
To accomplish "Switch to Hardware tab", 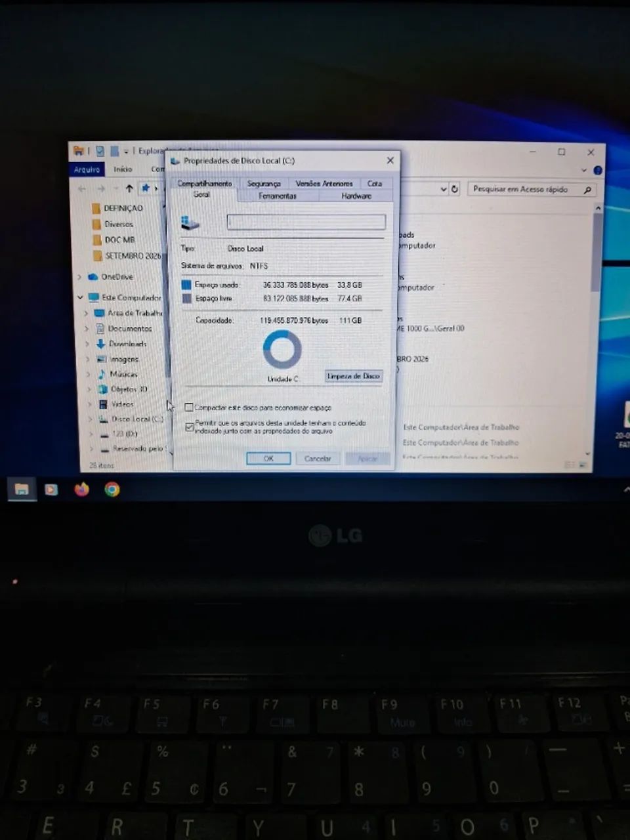I will coord(356,196).
